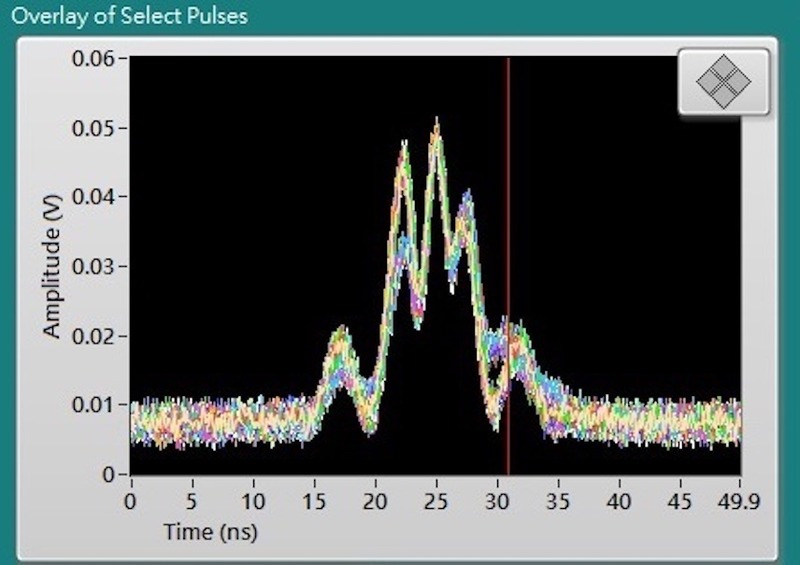
Task: Click the Amplitude (V) axis title
Action: click(52, 266)
